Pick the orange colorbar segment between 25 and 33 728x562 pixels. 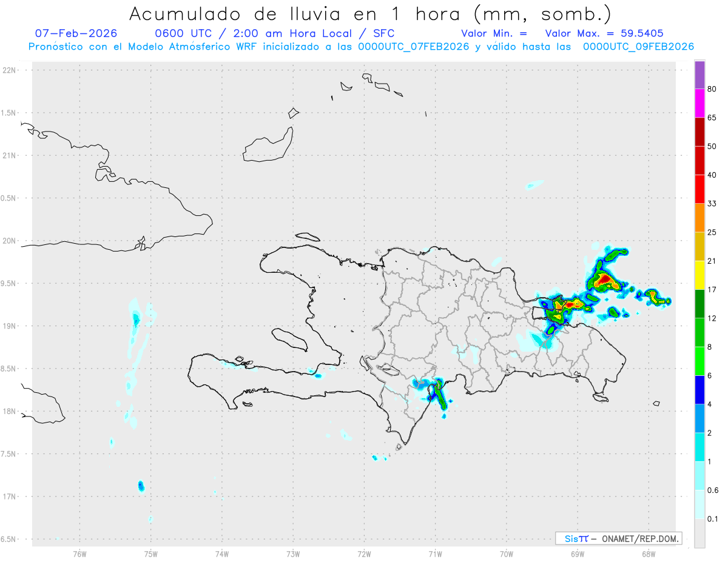(699, 218)
